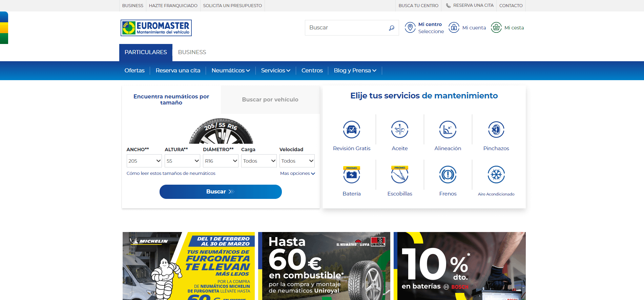Open the Michelin furgoneta promo banner
Viewport: 644px width, 300px height.
click(x=189, y=266)
